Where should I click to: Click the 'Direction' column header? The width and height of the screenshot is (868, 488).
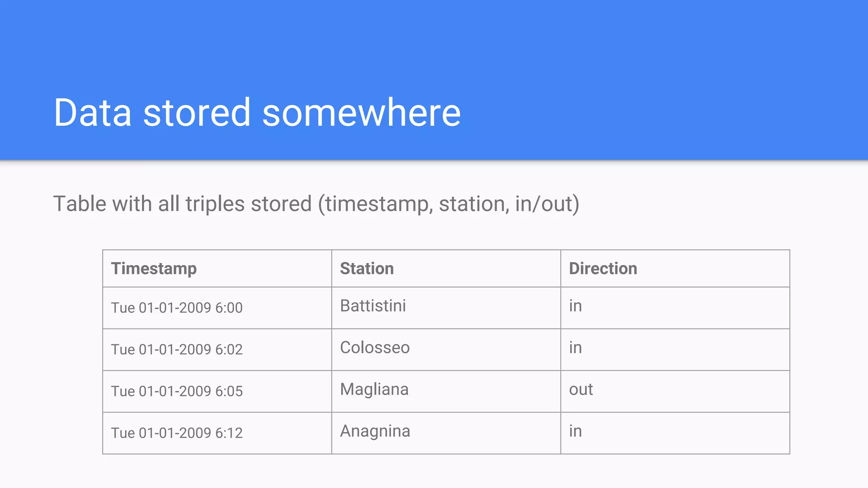675,269
